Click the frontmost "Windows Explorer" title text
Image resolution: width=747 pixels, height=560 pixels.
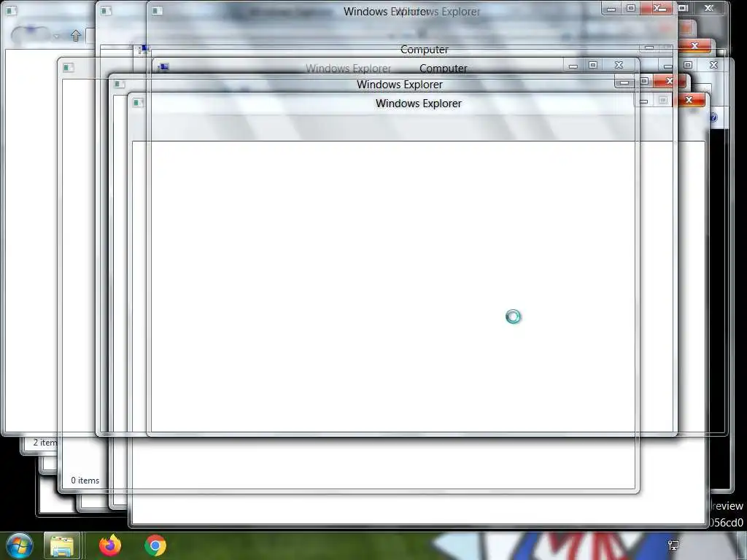coord(418,104)
